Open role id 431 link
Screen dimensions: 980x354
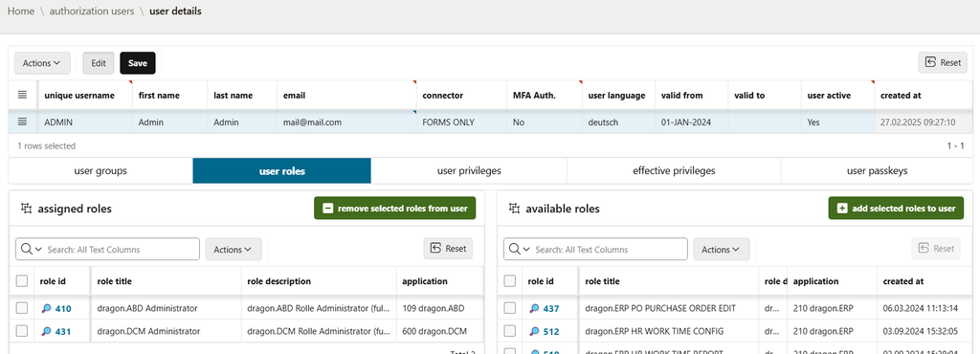coord(63,332)
